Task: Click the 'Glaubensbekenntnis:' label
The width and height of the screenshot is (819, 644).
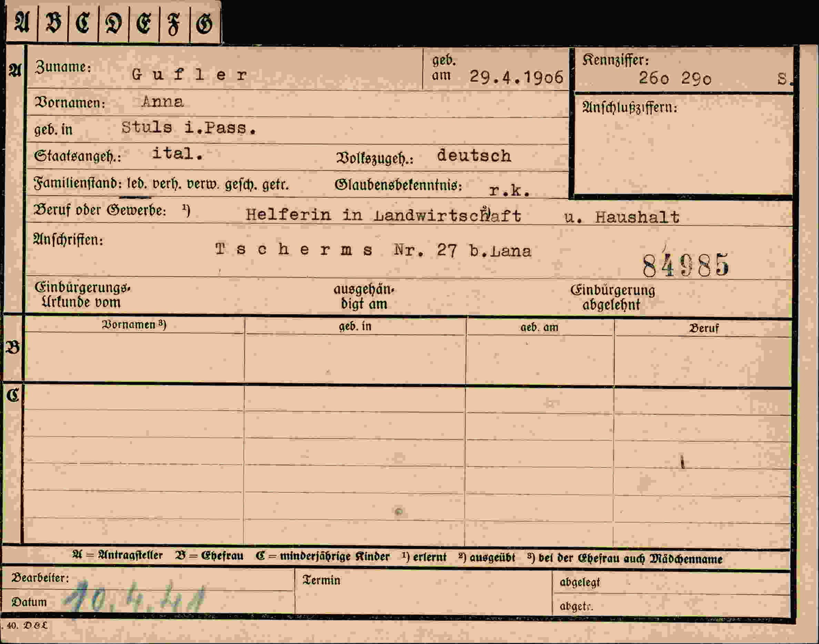Action: (398, 185)
